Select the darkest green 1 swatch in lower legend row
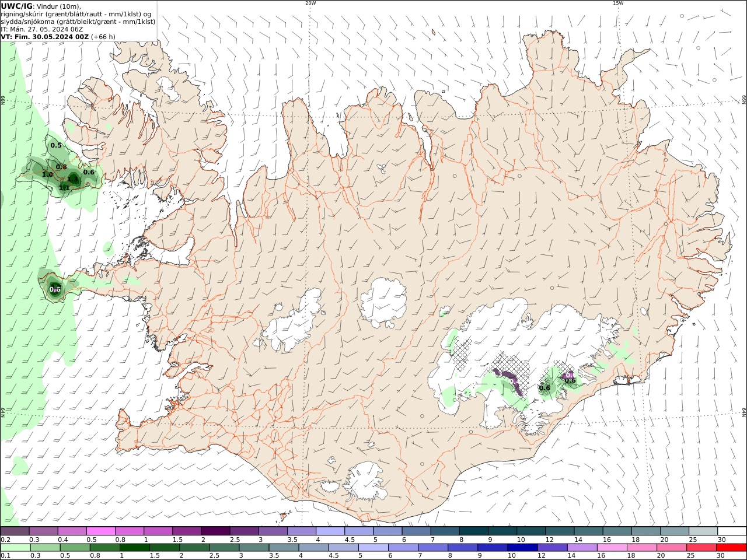Image resolution: width=747 pixels, height=560 pixels. 135,548
